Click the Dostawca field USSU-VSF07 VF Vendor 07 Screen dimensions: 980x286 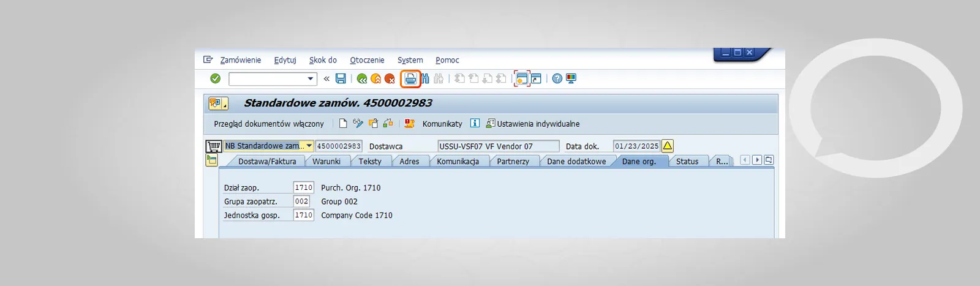tap(499, 146)
